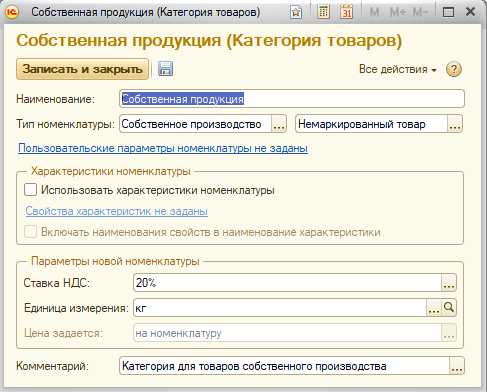Add to favorites with star icon
The height and width of the screenshot is (392, 487).
(296, 12)
